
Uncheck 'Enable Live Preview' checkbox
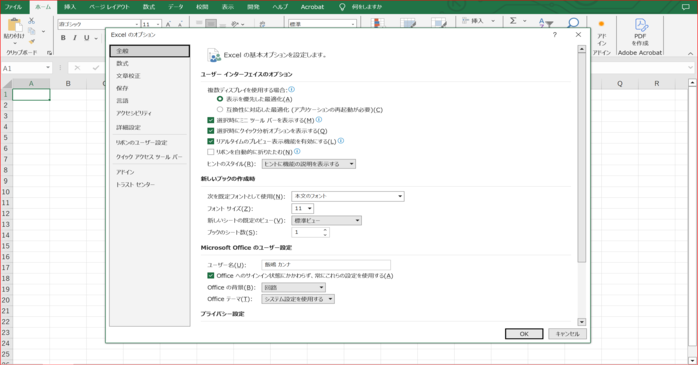point(211,141)
